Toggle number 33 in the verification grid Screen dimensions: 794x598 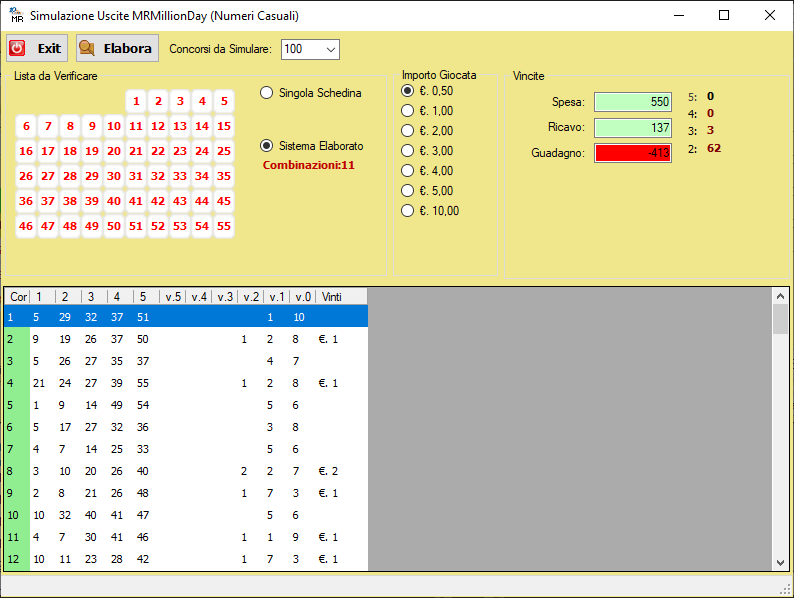(180, 176)
